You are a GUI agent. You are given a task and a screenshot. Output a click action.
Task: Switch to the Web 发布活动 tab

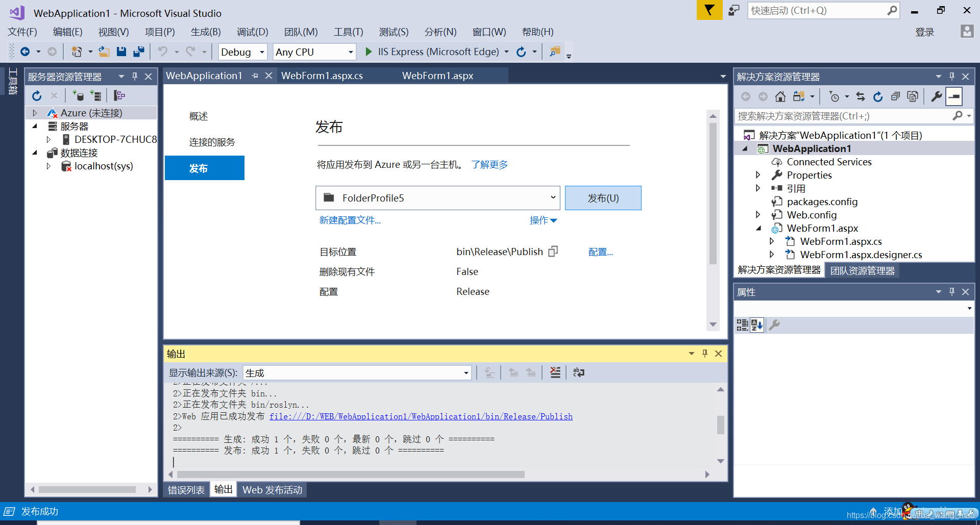click(x=273, y=490)
